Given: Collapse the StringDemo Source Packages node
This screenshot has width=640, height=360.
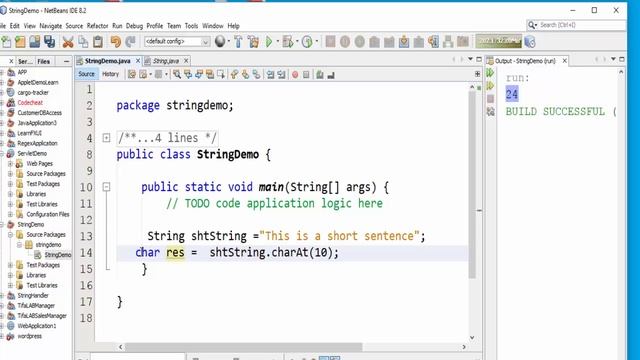Looking at the screenshot, I should pos(10,235).
